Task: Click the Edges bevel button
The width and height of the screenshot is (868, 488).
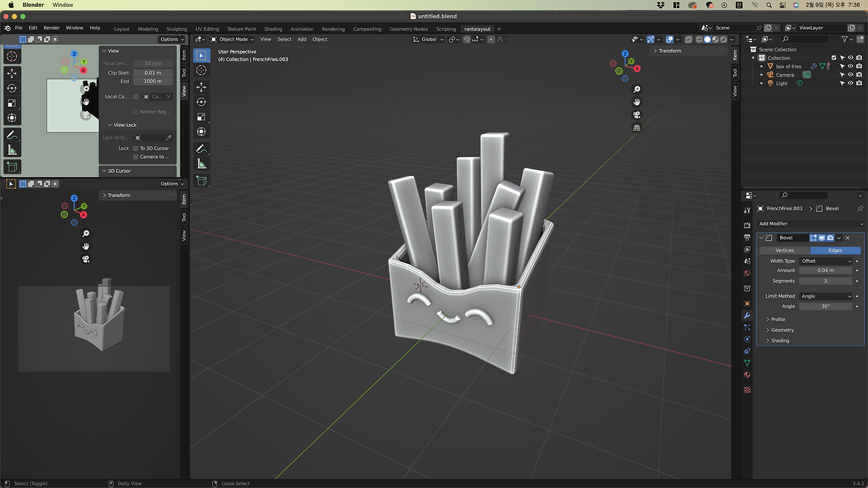Action: coord(835,250)
